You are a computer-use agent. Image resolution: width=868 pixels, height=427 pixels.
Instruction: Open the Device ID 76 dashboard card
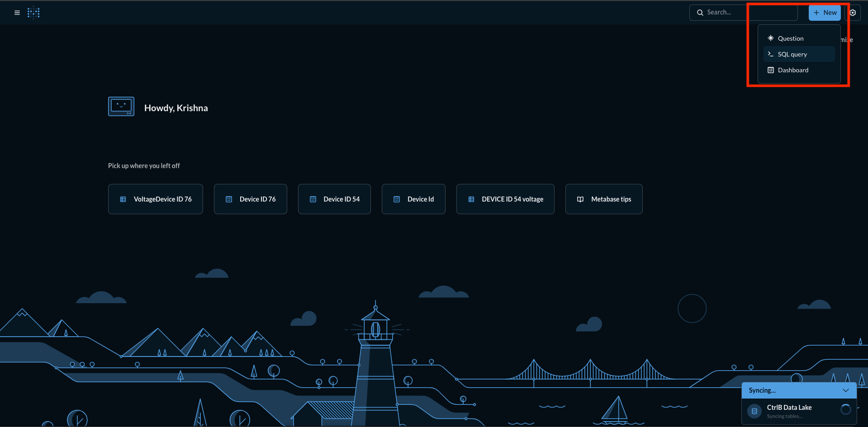pyautogui.click(x=250, y=199)
